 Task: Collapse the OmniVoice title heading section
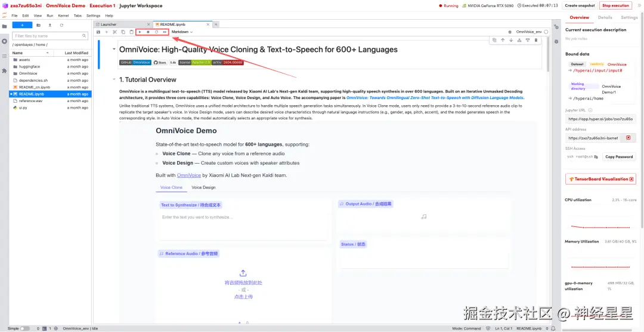coord(114,49)
